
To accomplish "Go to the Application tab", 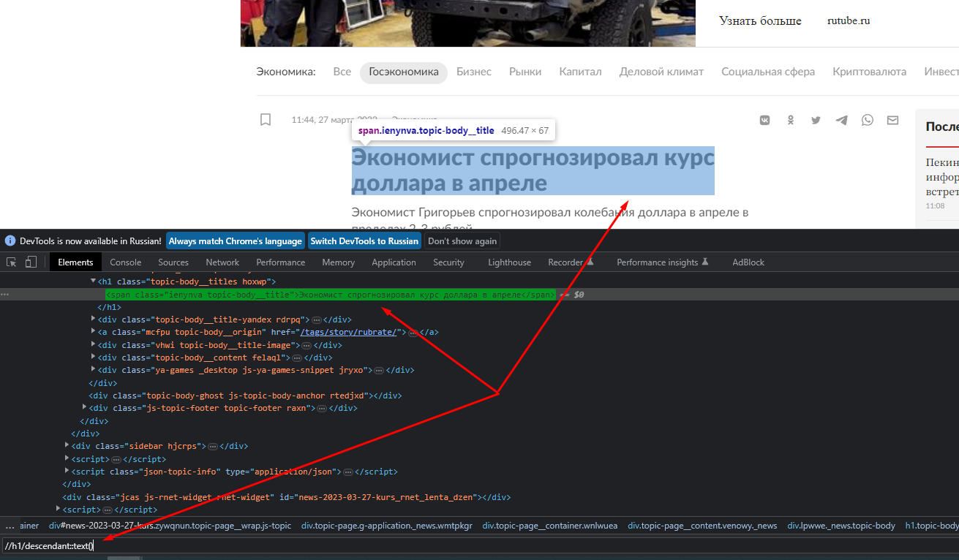I will [394, 262].
